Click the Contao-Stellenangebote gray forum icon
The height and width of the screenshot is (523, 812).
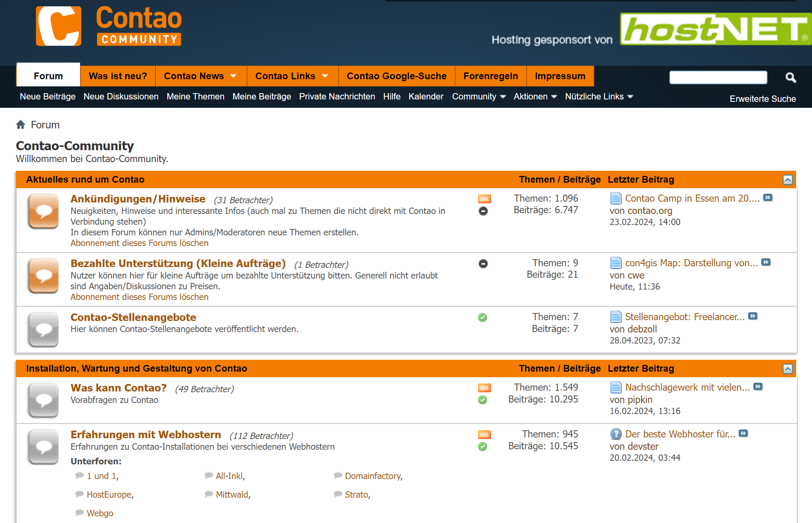(44, 330)
